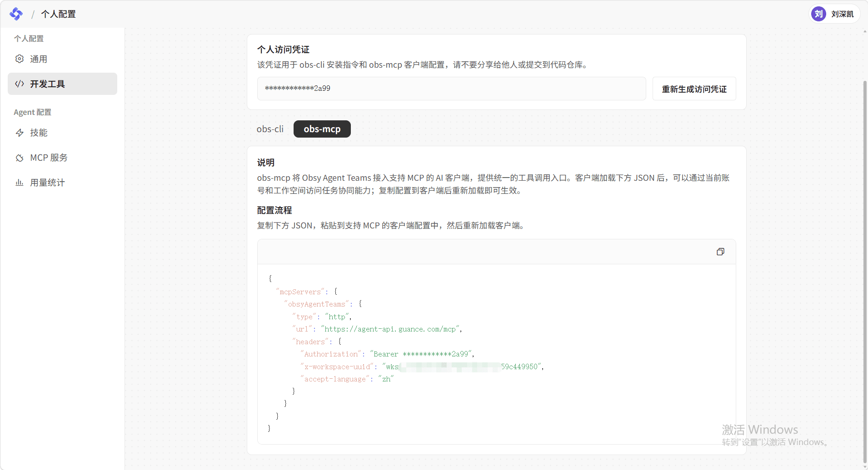868x470 pixels.
Task: Click the "x-workspace-uuid" line
Action: (422, 366)
